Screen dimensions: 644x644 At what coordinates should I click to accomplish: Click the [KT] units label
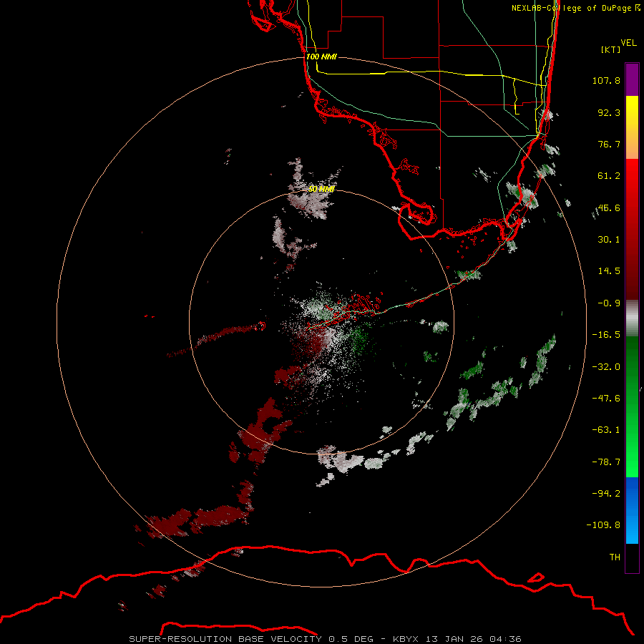pyautogui.click(x=611, y=49)
